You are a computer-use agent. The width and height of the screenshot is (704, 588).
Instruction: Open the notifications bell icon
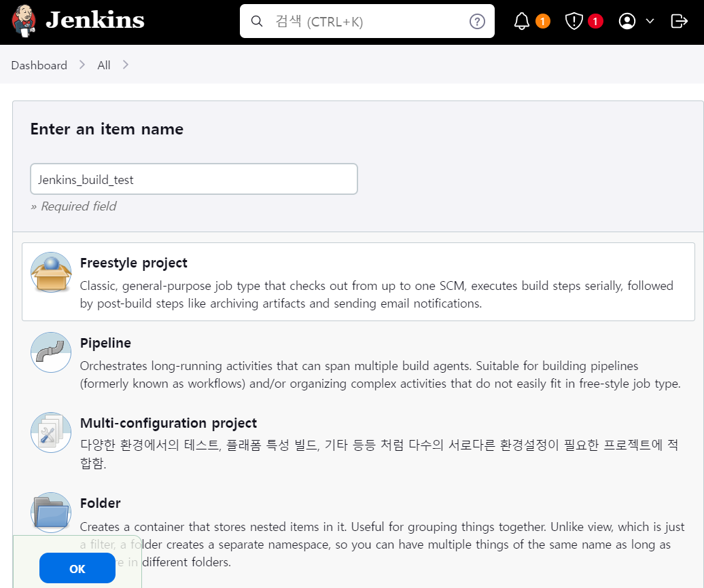coord(521,21)
